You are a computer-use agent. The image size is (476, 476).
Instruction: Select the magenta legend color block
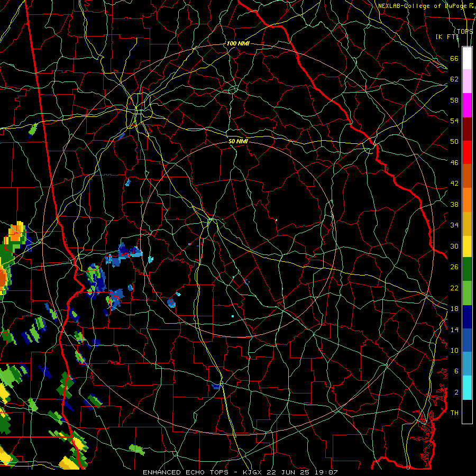pyautogui.click(x=467, y=105)
